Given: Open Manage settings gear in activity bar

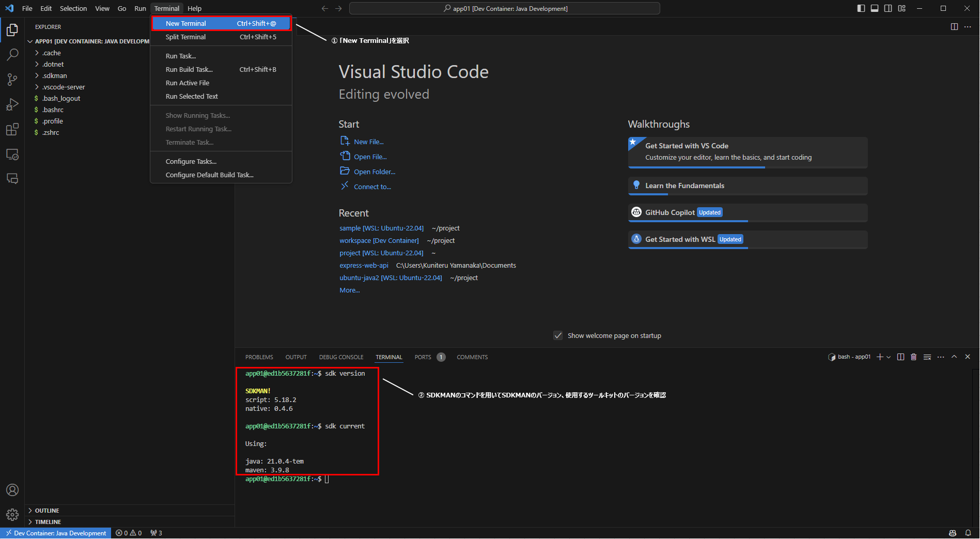Looking at the screenshot, I should pos(12,514).
